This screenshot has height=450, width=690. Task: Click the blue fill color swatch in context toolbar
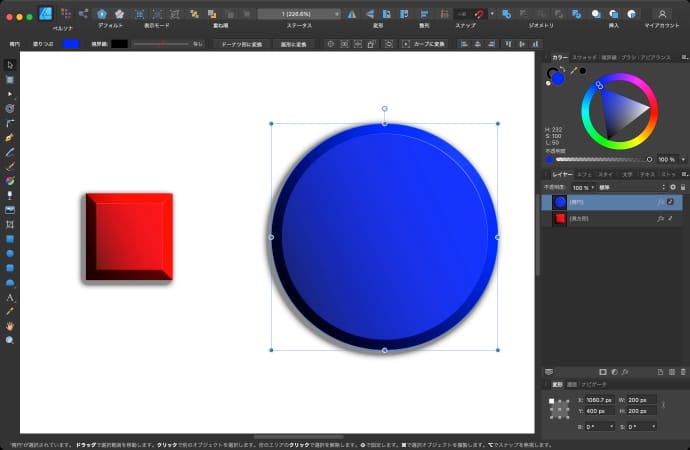click(x=71, y=44)
